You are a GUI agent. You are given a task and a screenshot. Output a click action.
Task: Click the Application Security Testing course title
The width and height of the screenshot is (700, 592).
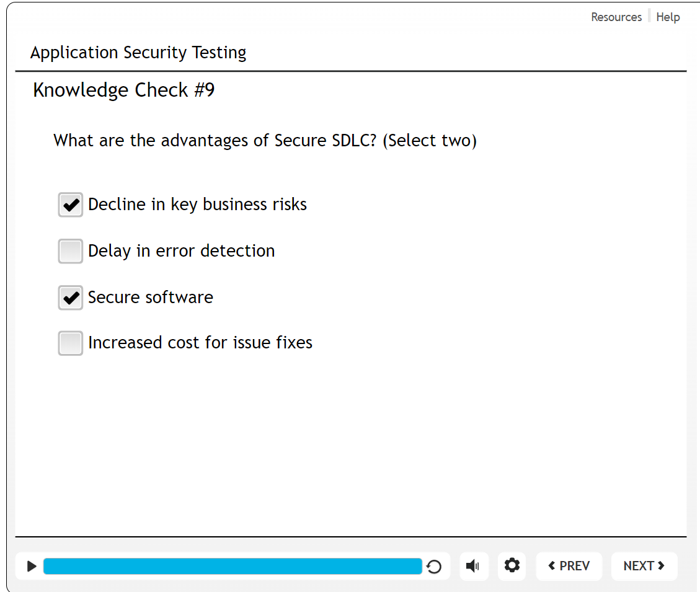138,53
